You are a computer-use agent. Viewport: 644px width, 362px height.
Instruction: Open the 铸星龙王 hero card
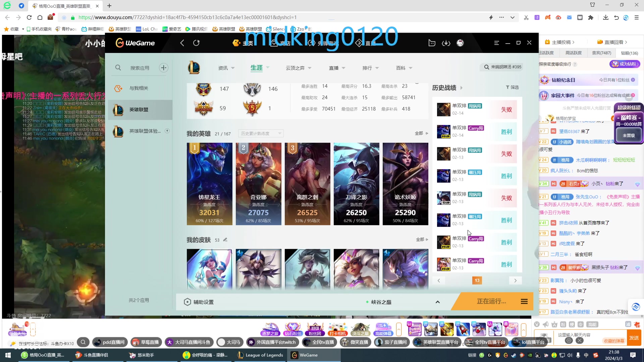click(209, 184)
